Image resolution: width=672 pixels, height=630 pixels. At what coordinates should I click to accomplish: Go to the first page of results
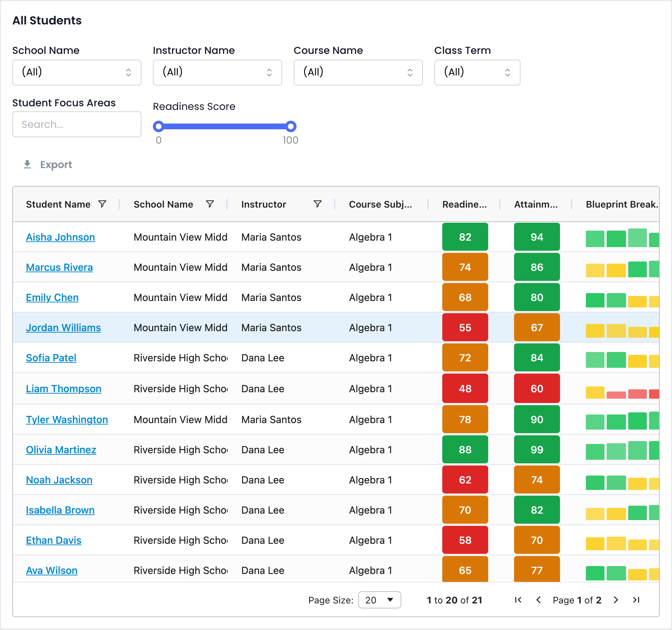coord(518,600)
